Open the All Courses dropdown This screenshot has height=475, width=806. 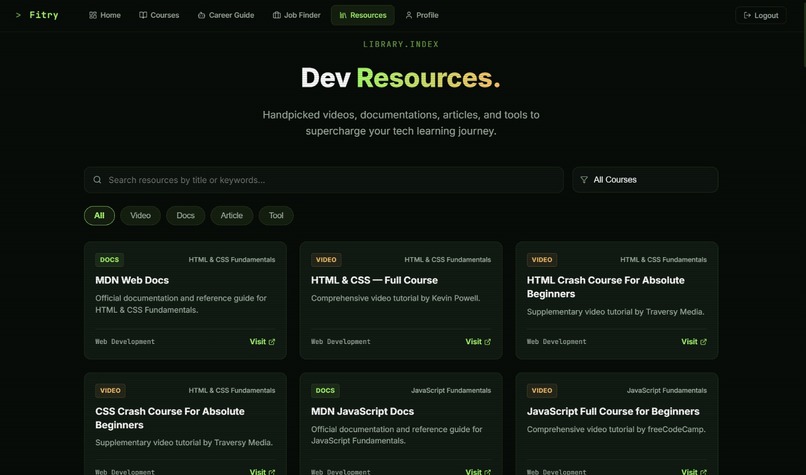(x=645, y=180)
